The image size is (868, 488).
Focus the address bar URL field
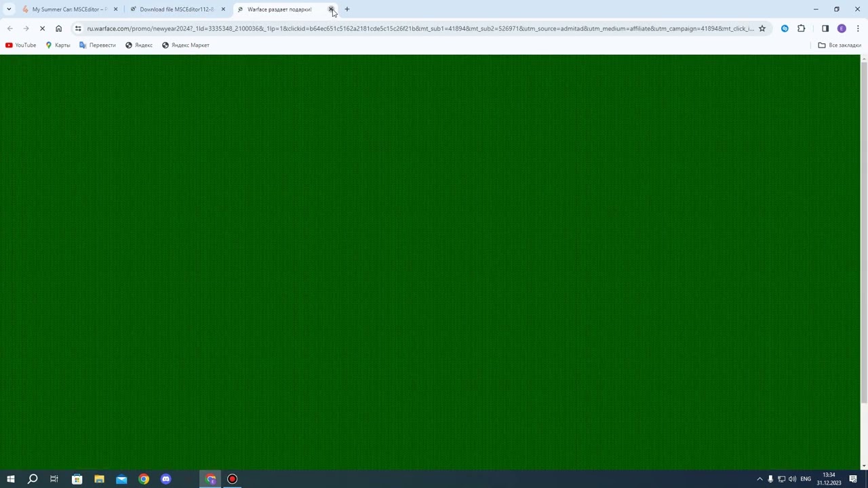pyautogui.click(x=420, y=28)
